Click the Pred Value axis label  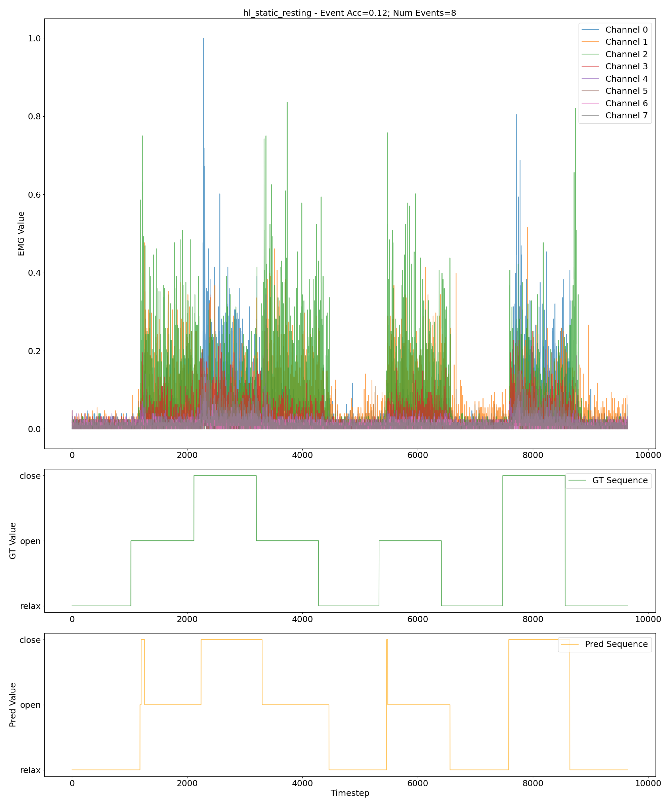[x=13, y=705]
